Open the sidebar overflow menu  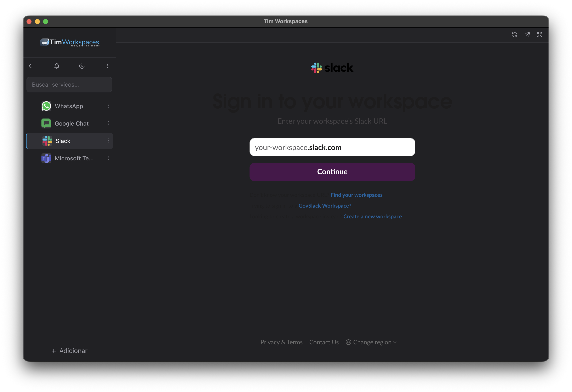107,66
